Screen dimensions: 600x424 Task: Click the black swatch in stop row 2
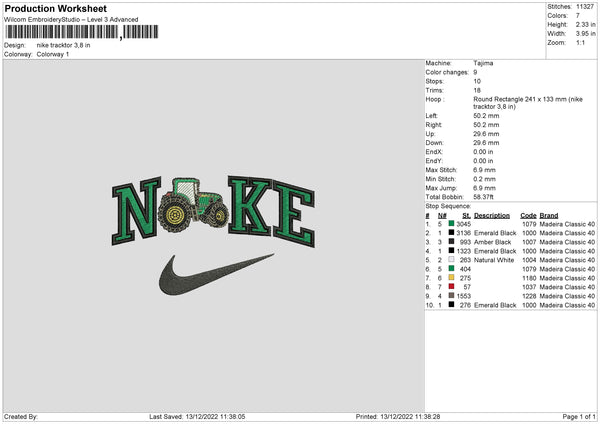coord(452,233)
